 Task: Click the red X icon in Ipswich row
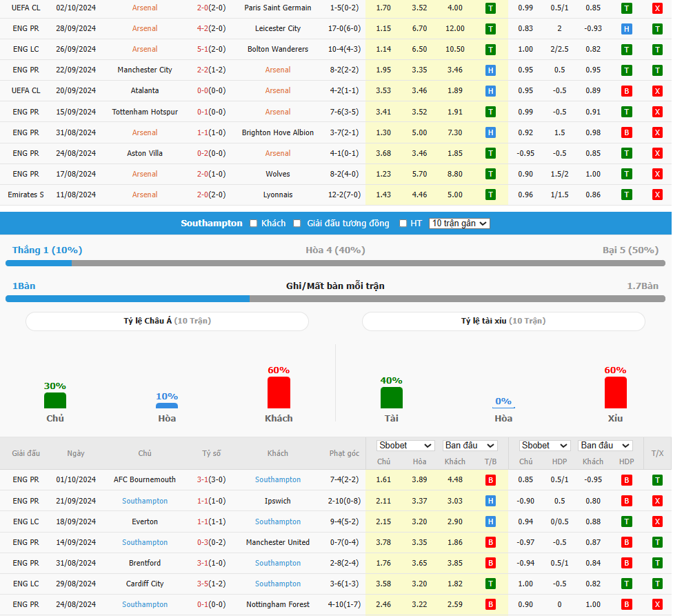coord(657,501)
